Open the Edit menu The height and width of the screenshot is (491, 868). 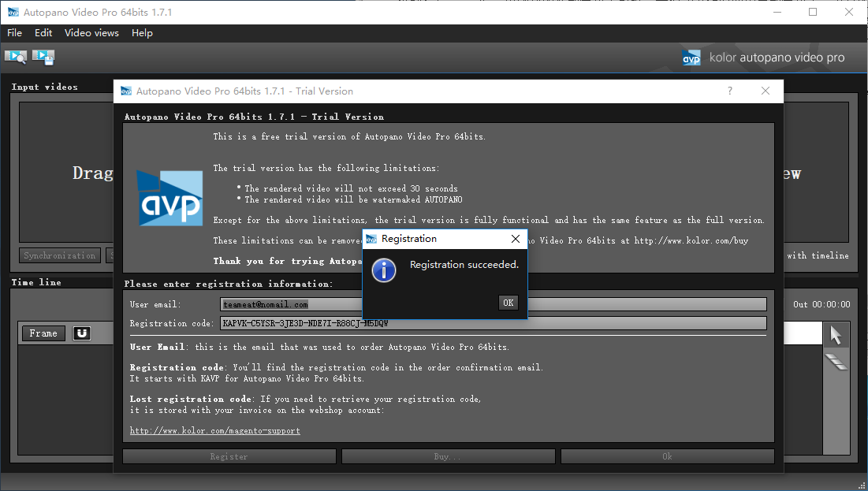click(43, 32)
